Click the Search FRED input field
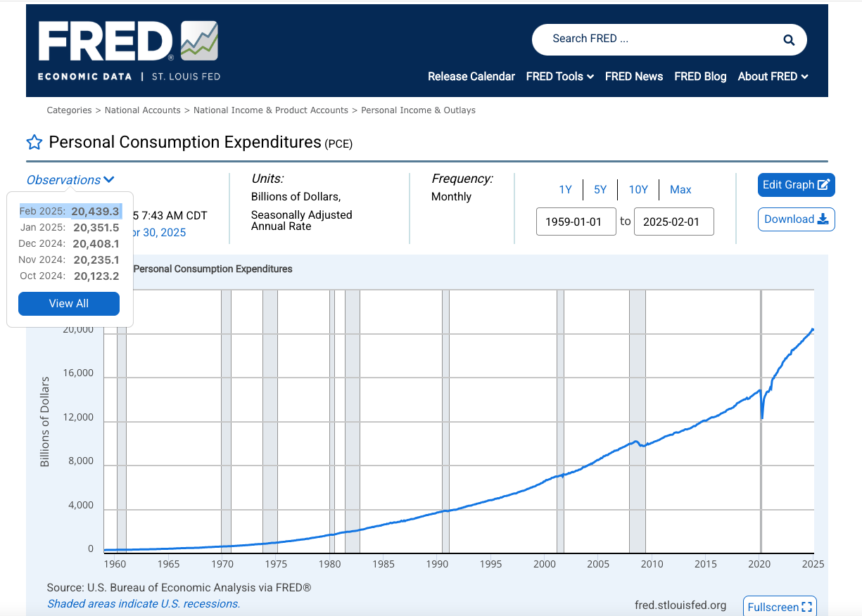Viewport: 862px width, 616px height. 654,39
